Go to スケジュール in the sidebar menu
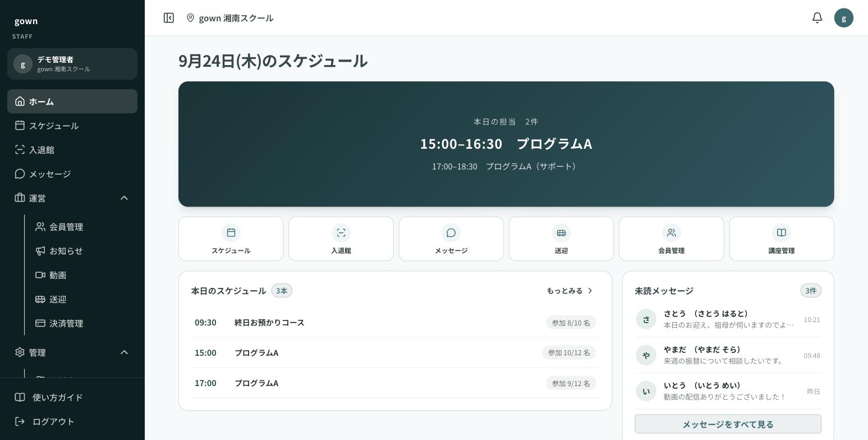The width and height of the screenshot is (868, 440). click(72, 126)
